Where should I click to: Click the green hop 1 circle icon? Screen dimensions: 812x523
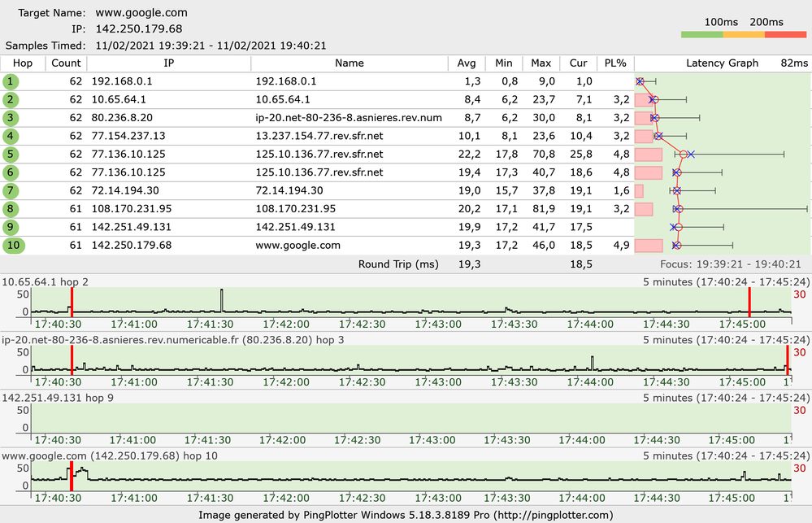tap(11, 81)
